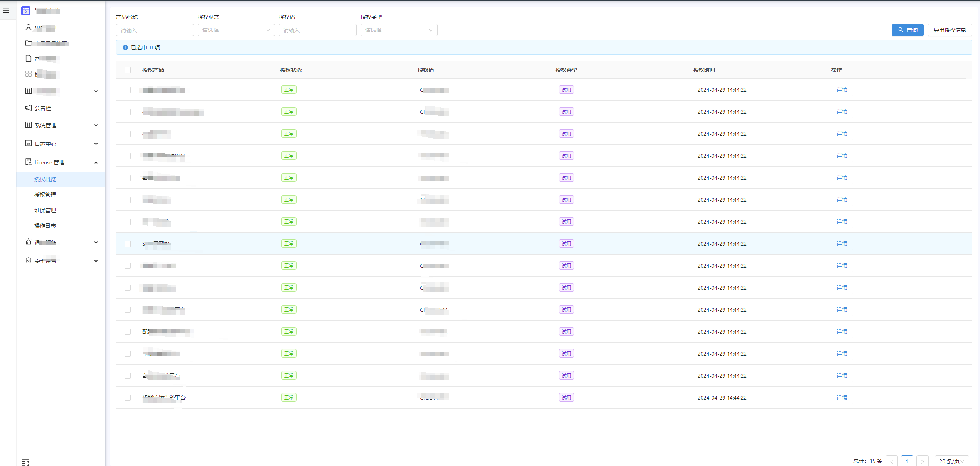Click the 系统管理 sliders icon
Image resolution: width=980 pixels, height=466 pixels.
point(29,125)
